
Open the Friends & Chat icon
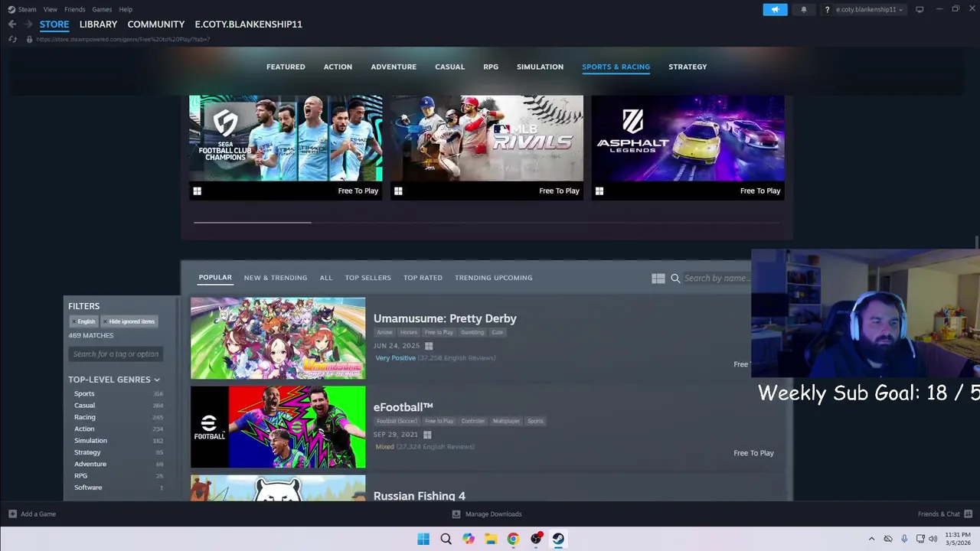968,514
